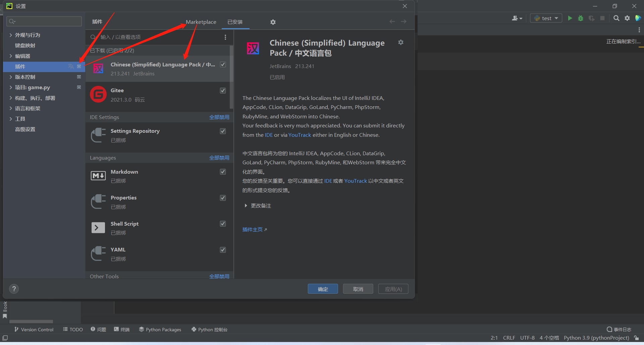Viewport: 644px width, 345px height.
Task: Open Version Control tool window
Action: [34, 330]
